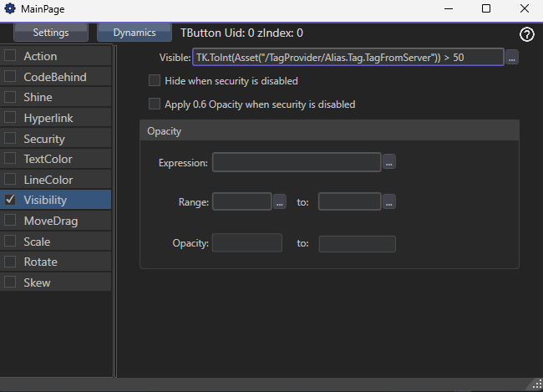
Task: Switch to the Dynamics tab
Action: [x=134, y=33]
